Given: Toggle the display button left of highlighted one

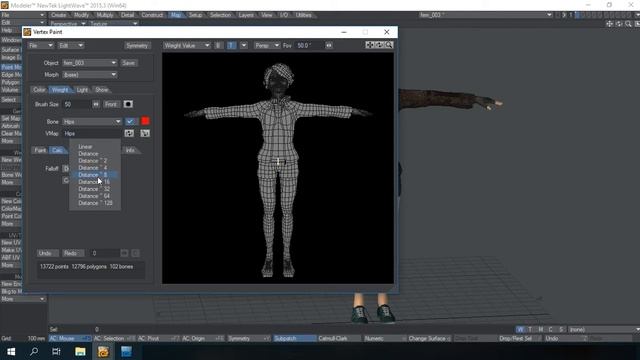Looking at the screenshot, I should click(x=219, y=45).
